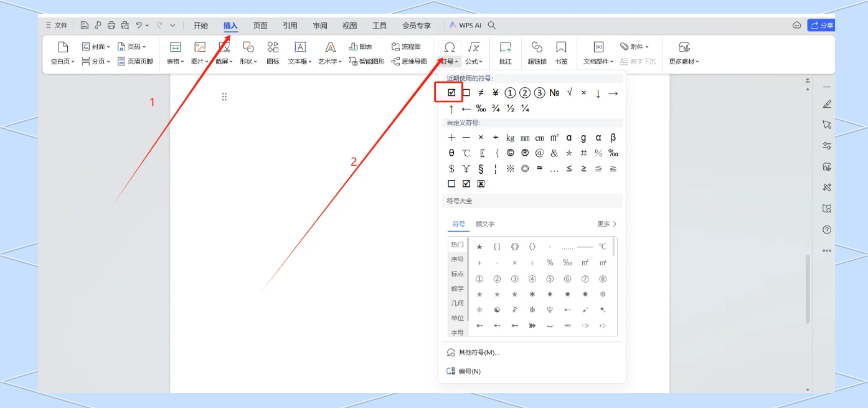Viewport: 868px width, 408px height.
Task: Open Print Preview from quick access toolbar
Action: tap(125, 26)
